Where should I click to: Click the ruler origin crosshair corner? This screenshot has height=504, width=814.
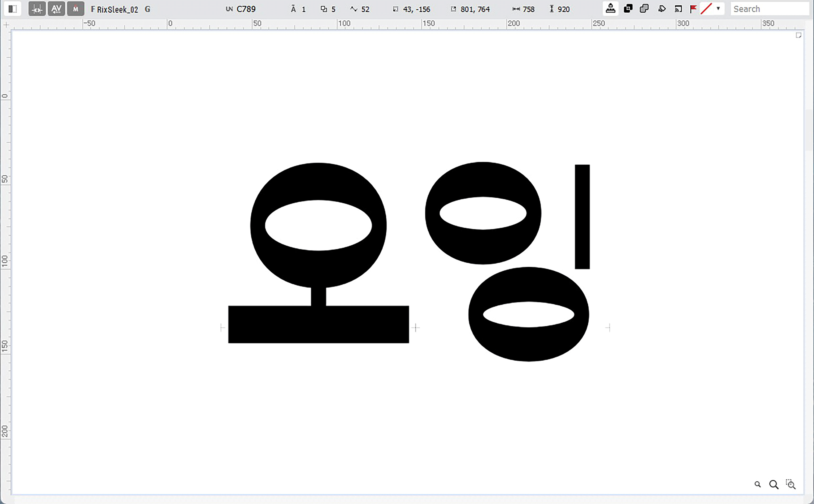click(x=6, y=25)
